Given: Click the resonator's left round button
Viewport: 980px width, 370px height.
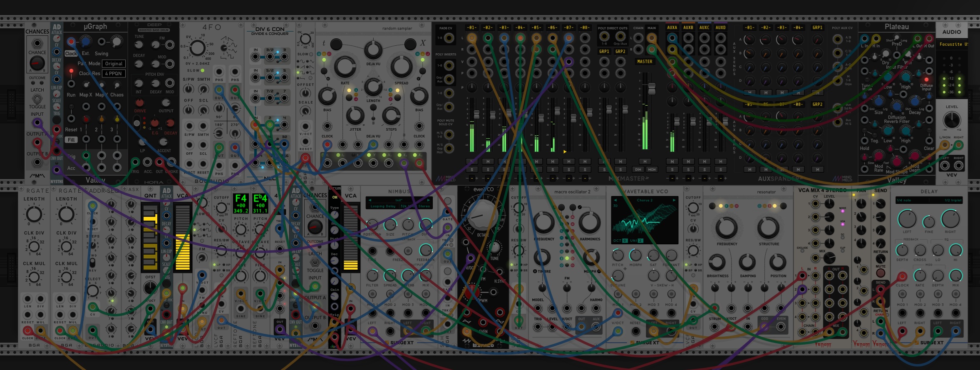Looking at the screenshot, I should pyautogui.click(x=712, y=206).
